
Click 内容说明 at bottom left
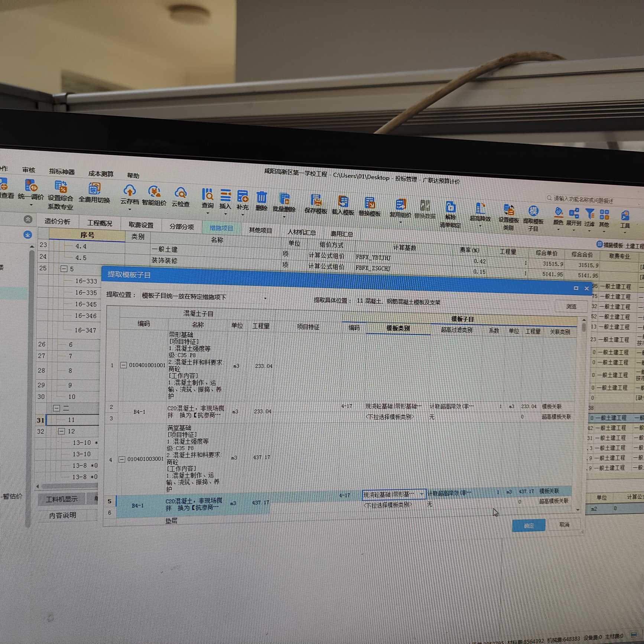tap(62, 515)
